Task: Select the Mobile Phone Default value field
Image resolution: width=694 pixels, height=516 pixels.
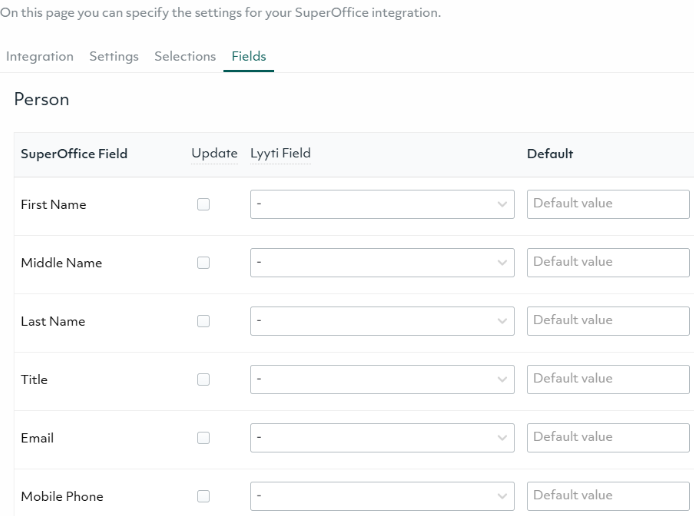Action: coord(607,496)
